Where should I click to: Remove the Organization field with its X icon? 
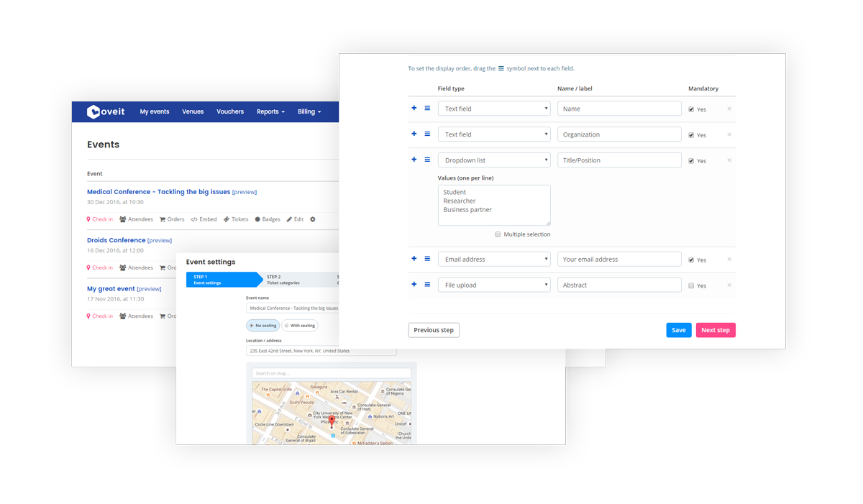729,135
